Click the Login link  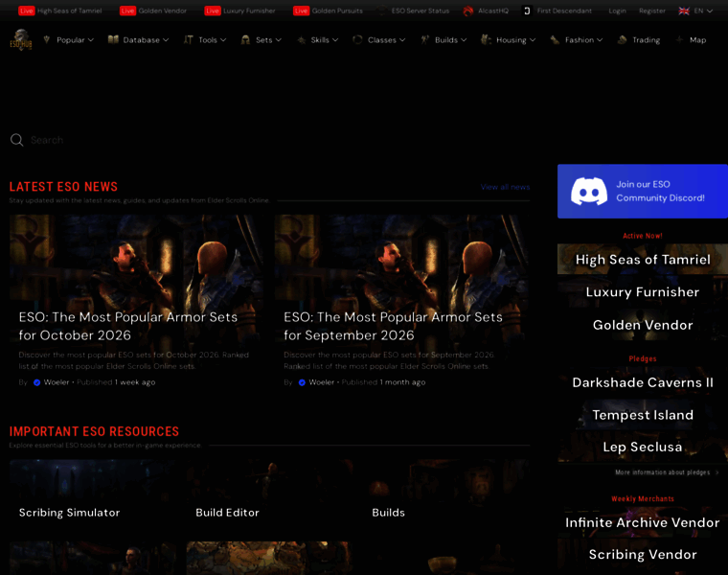tap(617, 11)
